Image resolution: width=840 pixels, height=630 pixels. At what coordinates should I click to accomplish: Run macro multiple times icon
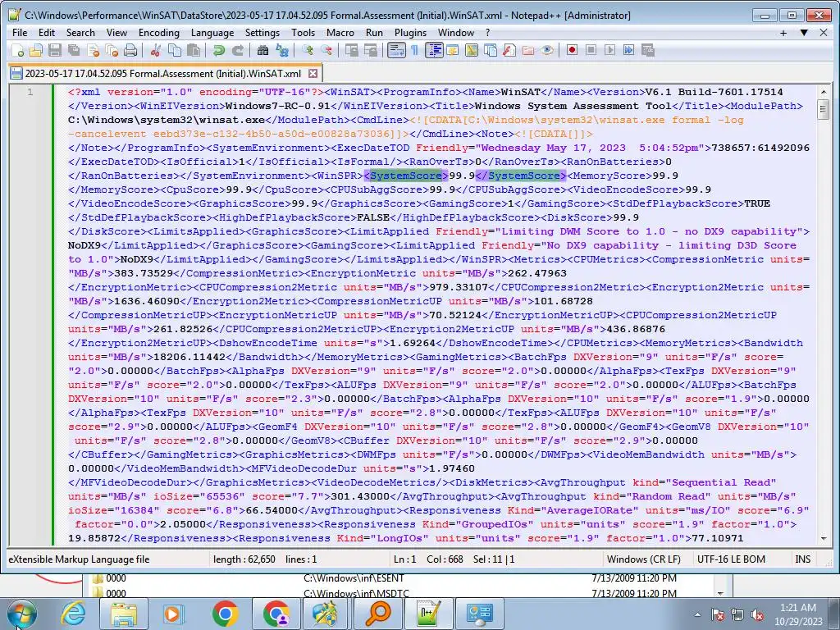[x=629, y=50]
